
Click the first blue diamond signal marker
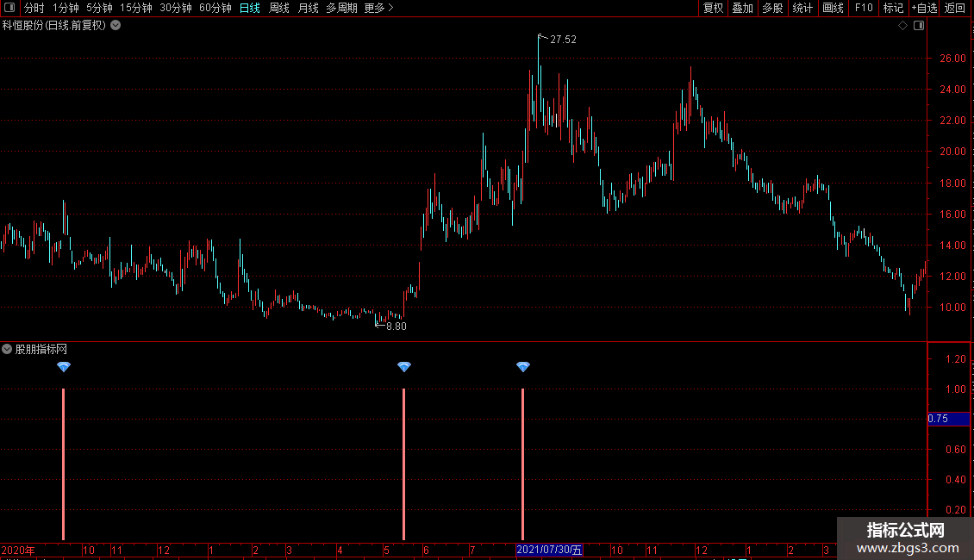point(64,366)
